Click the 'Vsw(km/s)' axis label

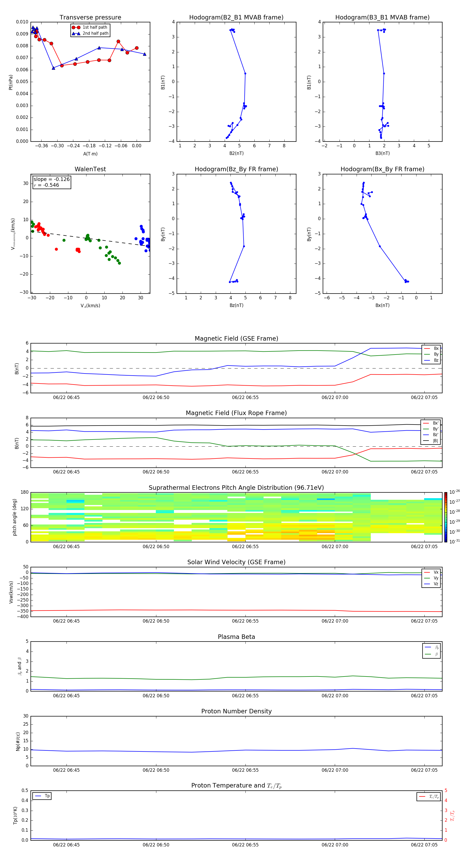11,592
